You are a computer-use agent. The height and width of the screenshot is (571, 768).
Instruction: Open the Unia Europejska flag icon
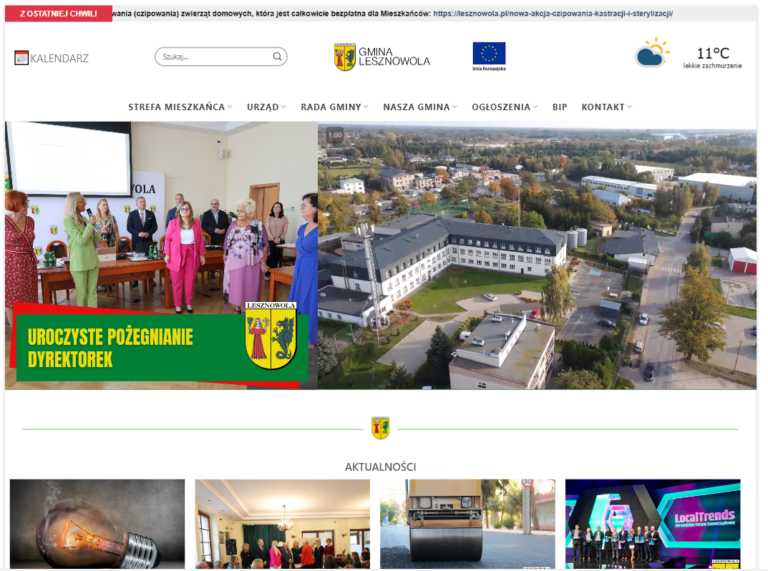pyautogui.click(x=489, y=55)
